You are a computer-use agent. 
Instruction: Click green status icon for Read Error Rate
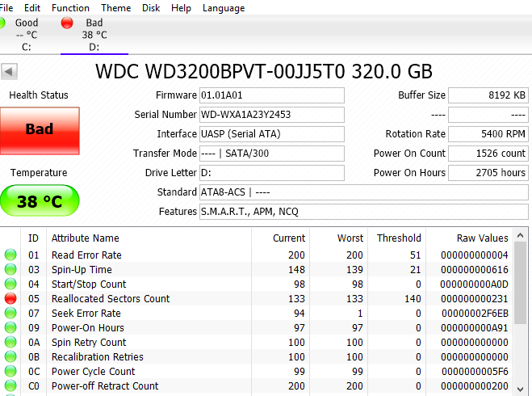pos(10,255)
